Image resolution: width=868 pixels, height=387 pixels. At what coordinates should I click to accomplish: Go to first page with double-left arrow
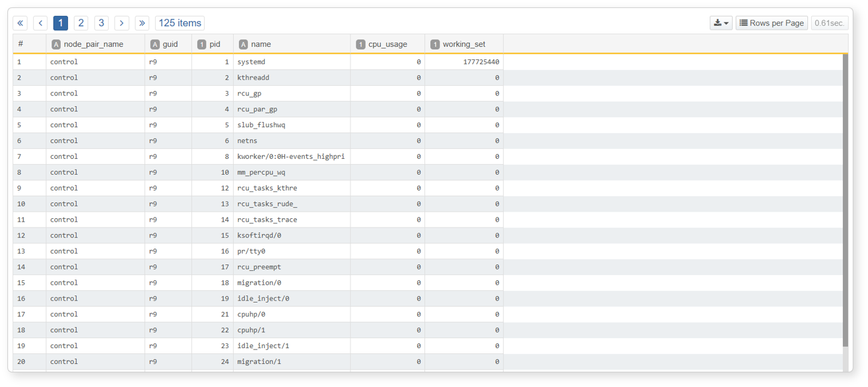coord(20,23)
